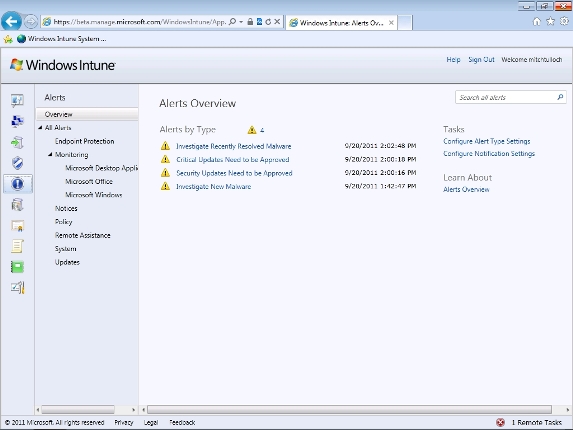Select Updates alerts category
The width and height of the screenshot is (573, 430).
pos(67,262)
